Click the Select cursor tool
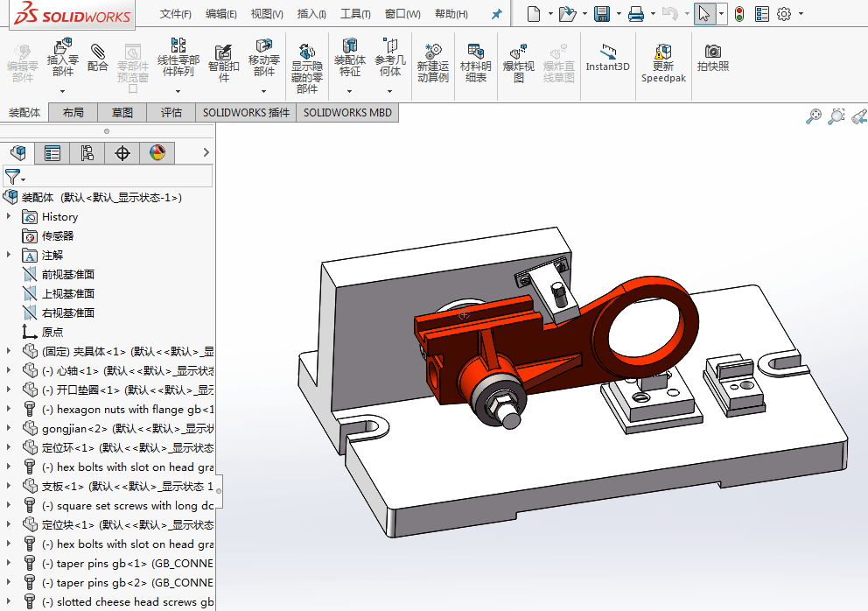 tap(704, 13)
